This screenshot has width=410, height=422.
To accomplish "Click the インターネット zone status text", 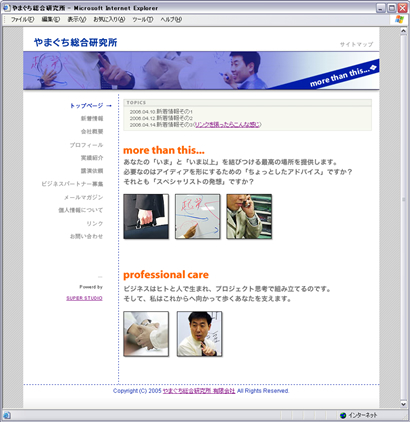I will 363,415.
